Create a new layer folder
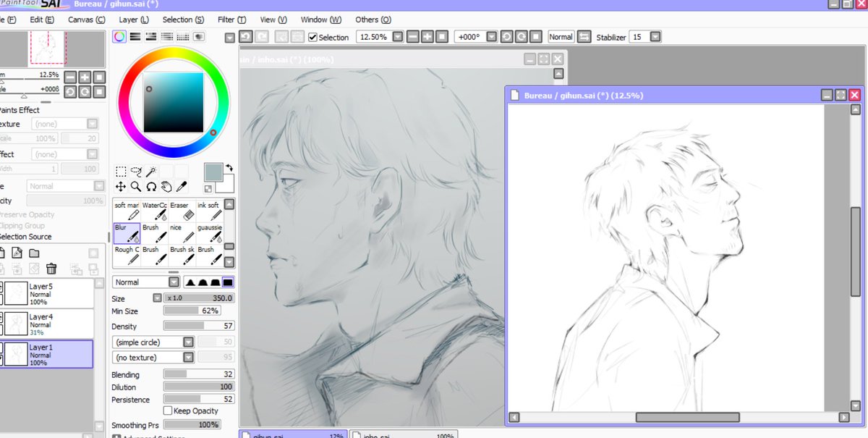The image size is (868, 438). click(34, 253)
